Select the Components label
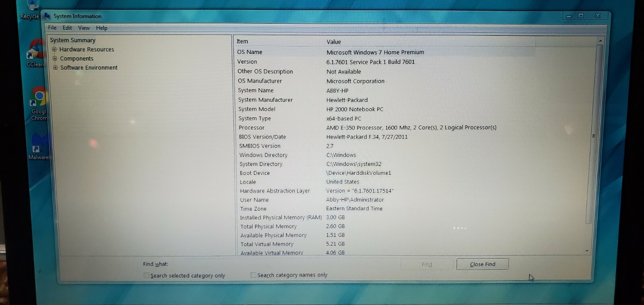Screen dimensions: 644x305 pyautogui.click(x=76, y=58)
